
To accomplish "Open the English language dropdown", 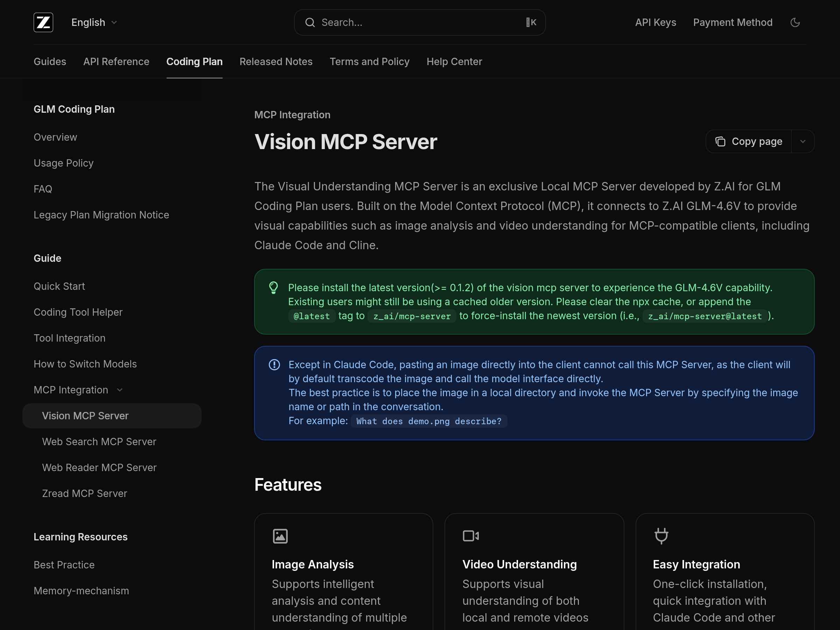I will [94, 22].
